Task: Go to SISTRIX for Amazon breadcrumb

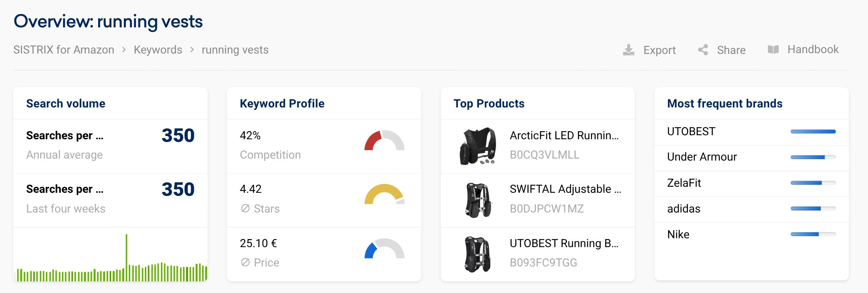Action: [64, 50]
